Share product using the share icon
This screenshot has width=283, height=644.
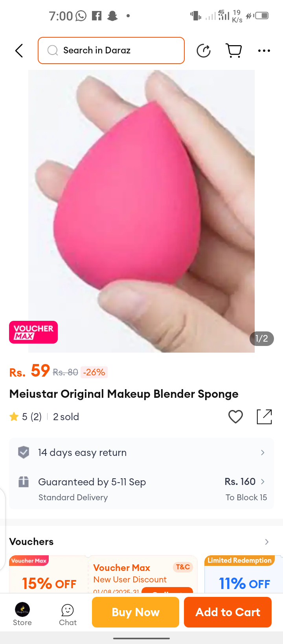[265, 417]
